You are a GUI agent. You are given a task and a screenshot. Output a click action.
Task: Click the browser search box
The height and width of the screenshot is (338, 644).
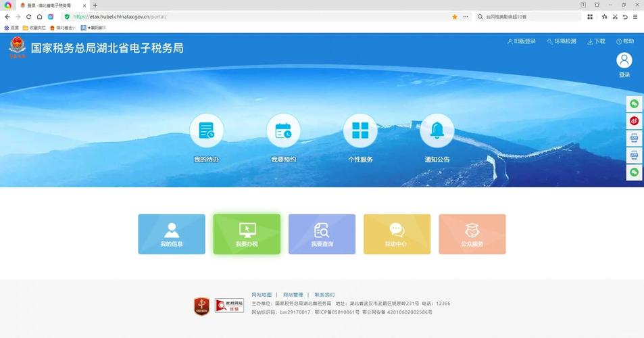tap(528, 17)
